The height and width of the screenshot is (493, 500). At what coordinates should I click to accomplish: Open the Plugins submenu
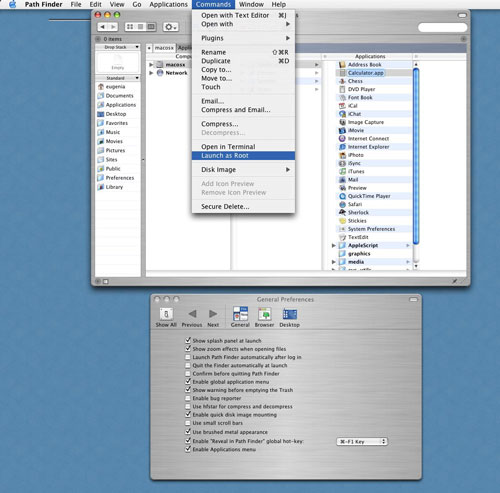click(243, 38)
